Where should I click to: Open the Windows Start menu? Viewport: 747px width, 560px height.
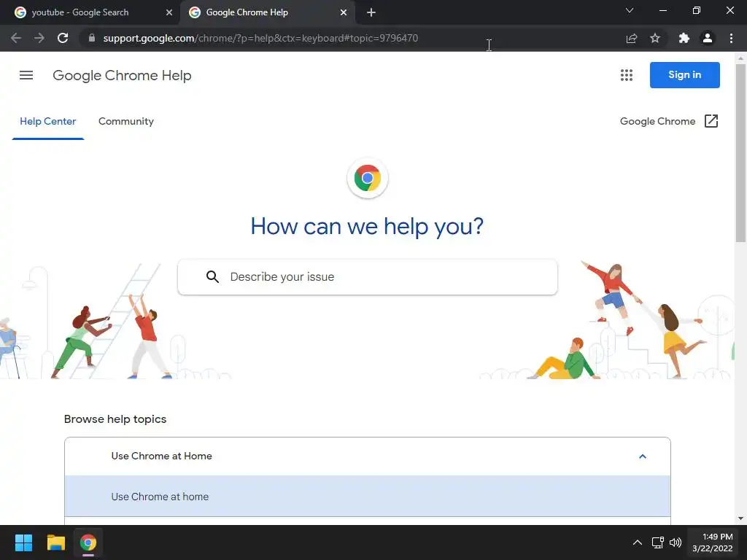point(23,542)
